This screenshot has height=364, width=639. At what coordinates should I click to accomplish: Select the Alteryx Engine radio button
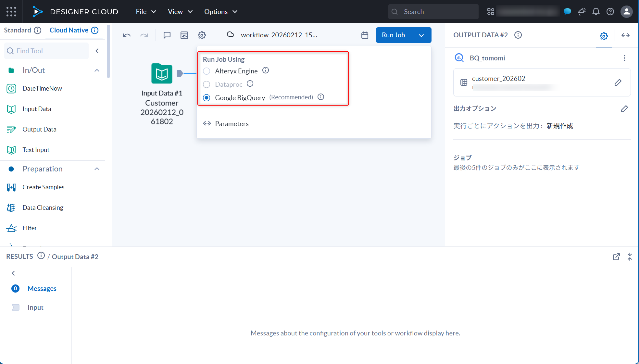(x=207, y=71)
